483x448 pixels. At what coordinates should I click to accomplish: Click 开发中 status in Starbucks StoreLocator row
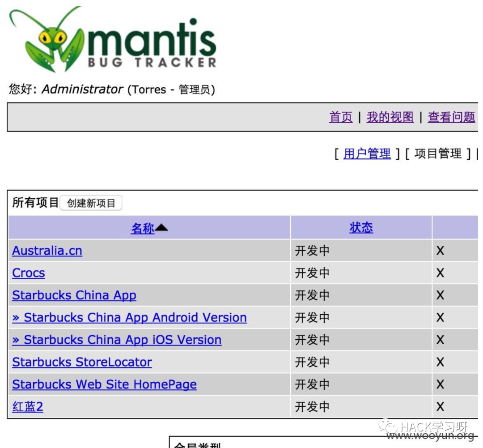pos(312,362)
